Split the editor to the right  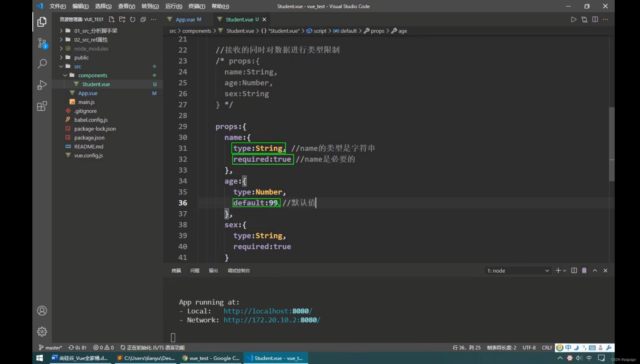[x=595, y=19]
